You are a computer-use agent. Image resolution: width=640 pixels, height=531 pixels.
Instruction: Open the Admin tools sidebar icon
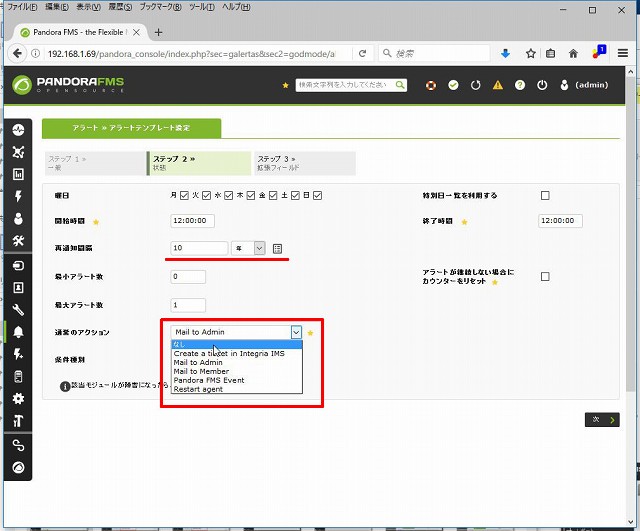[18, 421]
